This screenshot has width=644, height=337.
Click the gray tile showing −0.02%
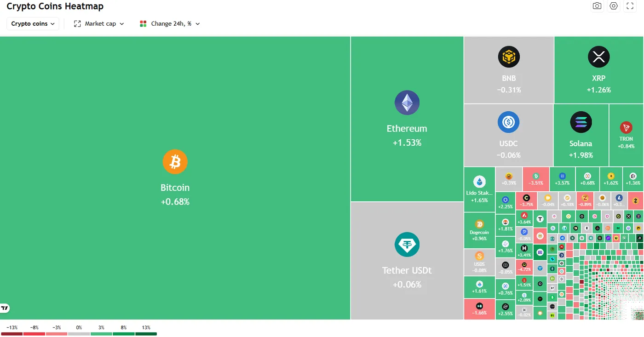pyautogui.click(x=524, y=312)
